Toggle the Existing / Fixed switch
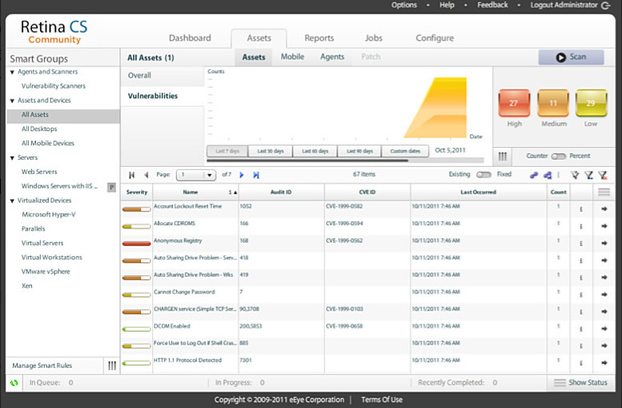This screenshot has height=408, width=622. pos(484,174)
